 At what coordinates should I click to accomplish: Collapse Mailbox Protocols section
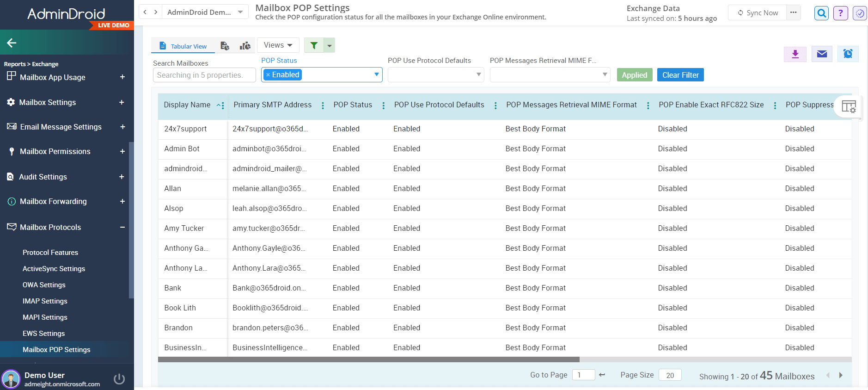point(122,227)
